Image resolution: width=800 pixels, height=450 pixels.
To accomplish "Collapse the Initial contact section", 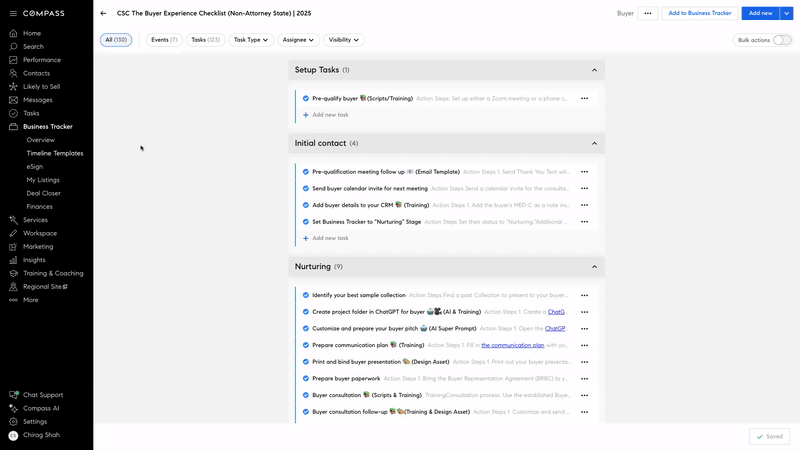I will 594,143.
